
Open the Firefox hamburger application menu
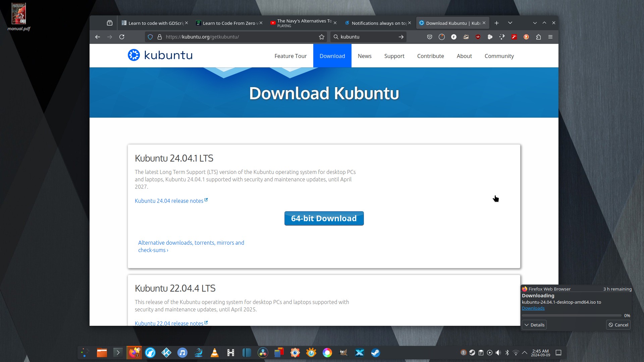click(550, 37)
